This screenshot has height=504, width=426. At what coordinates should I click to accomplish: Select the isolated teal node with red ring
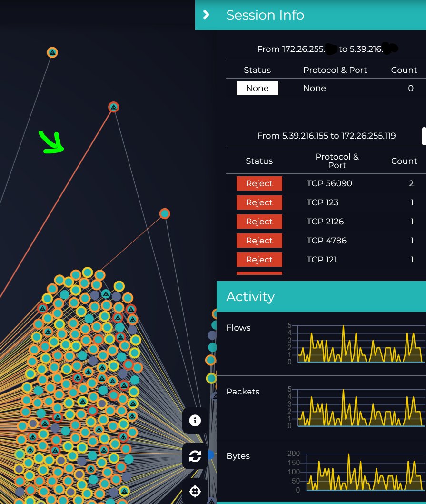[165, 213]
